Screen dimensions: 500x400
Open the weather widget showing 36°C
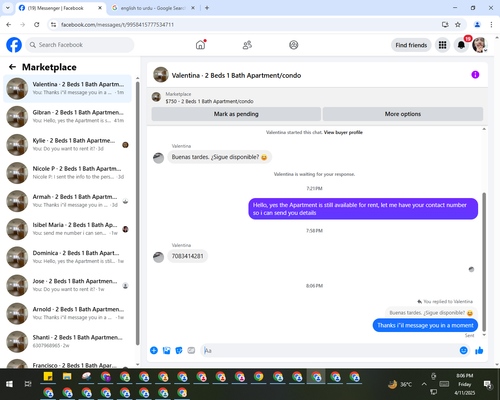point(400,384)
